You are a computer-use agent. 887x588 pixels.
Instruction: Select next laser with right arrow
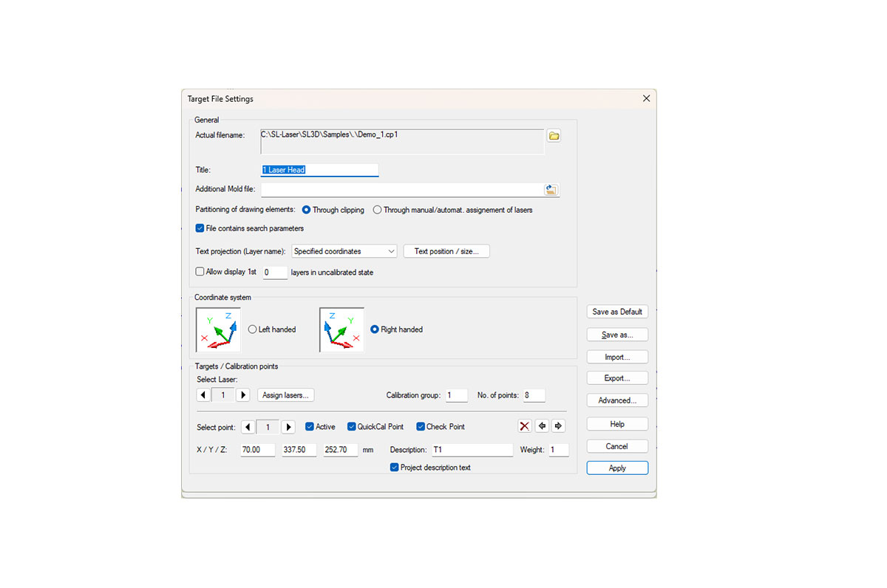coord(242,395)
